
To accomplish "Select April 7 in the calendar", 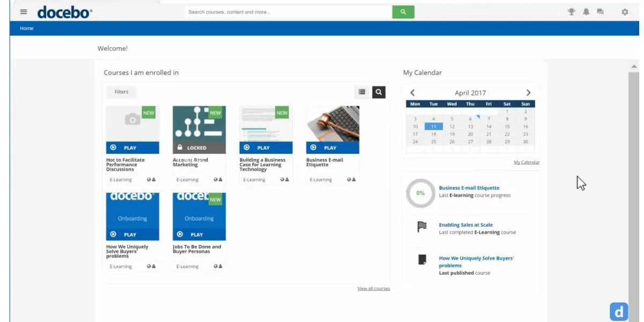I will (x=489, y=119).
